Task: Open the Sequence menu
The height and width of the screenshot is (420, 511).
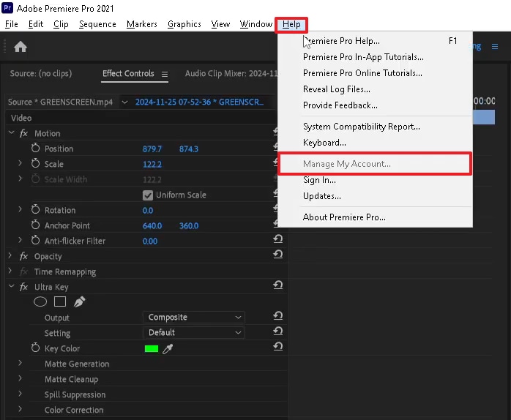Action: click(x=97, y=24)
